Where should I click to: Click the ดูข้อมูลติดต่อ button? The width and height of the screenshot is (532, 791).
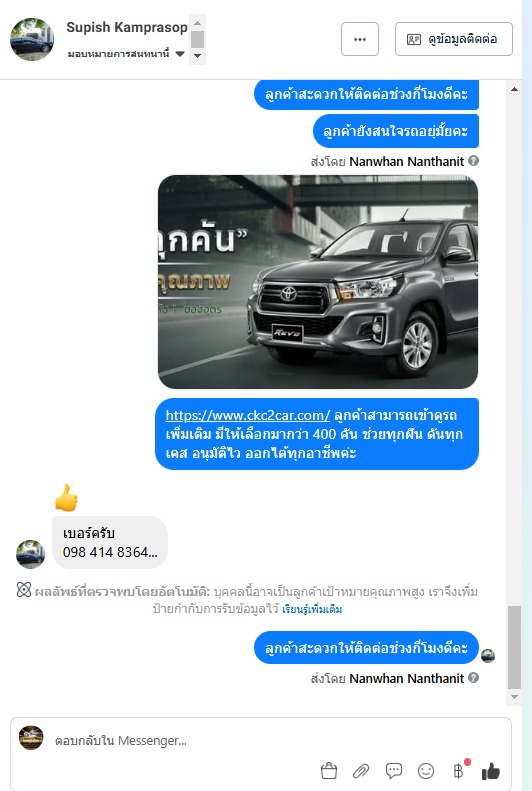click(x=454, y=39)
